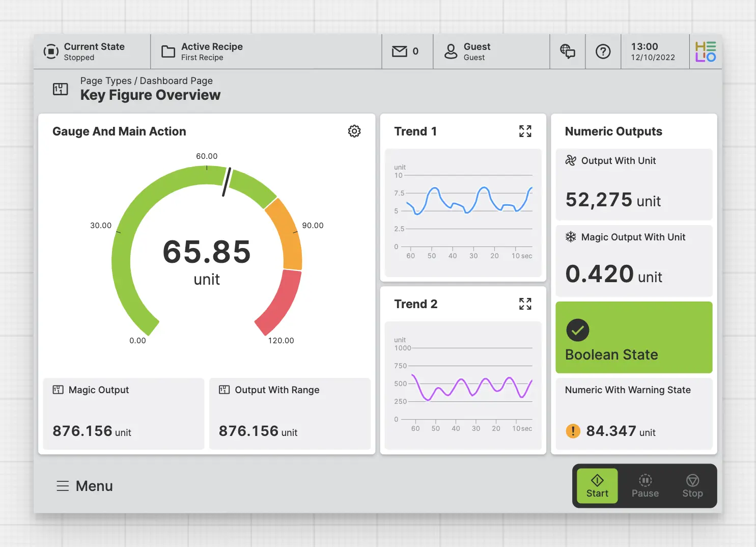Click the gauge needle at 65.85
This screenshot has height=547, width=756.
227,182
